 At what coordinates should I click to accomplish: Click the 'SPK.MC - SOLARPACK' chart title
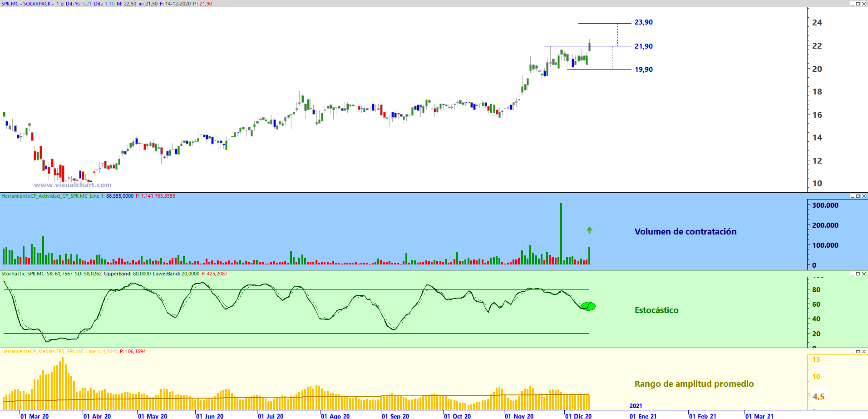pos(26,4)
